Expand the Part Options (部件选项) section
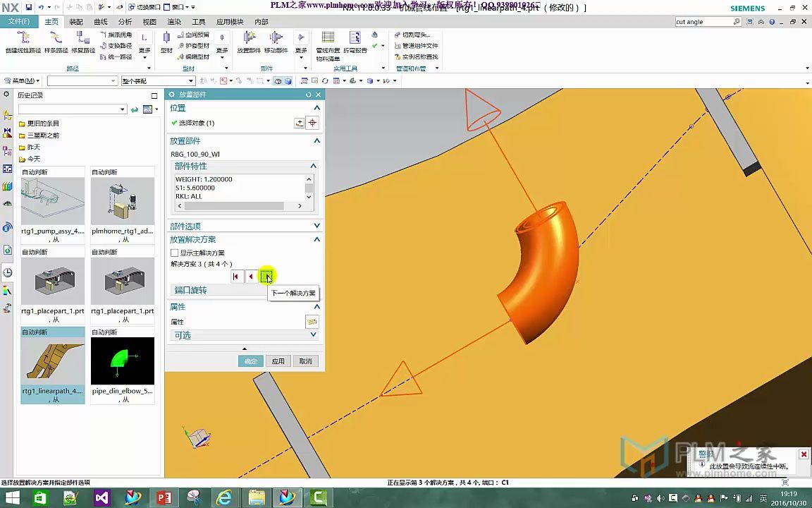Screen dimensions: 812x508 [317, 226]
